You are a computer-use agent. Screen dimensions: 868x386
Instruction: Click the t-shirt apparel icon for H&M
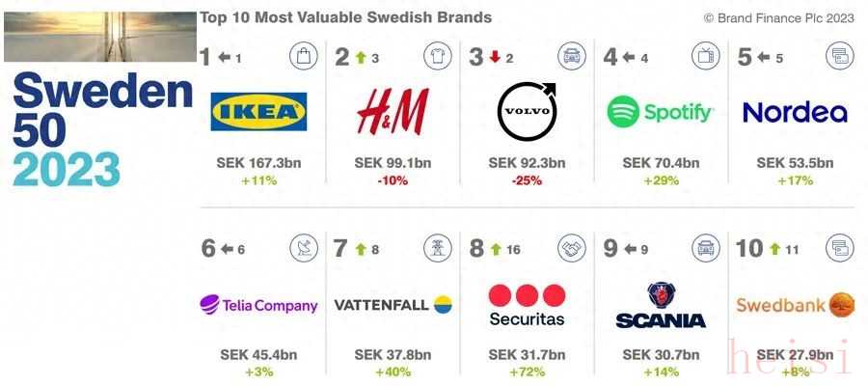pyautogui.click(x=438, y=57)
